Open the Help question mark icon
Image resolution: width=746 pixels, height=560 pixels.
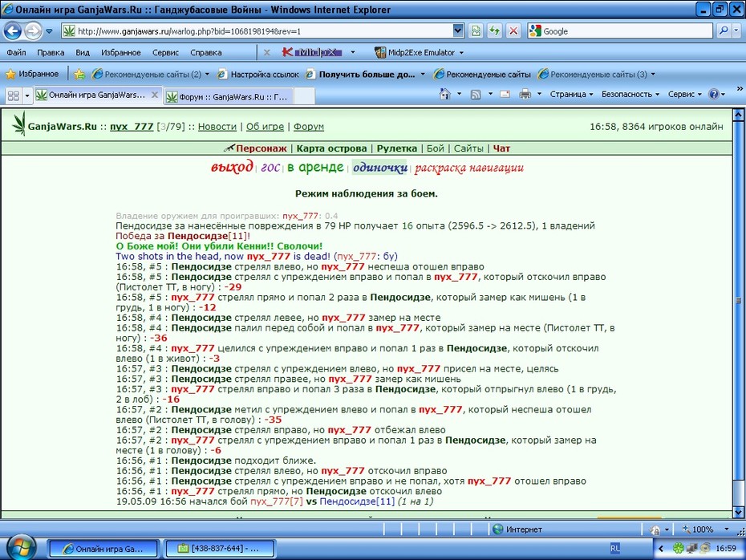click(x=714, y=94)
